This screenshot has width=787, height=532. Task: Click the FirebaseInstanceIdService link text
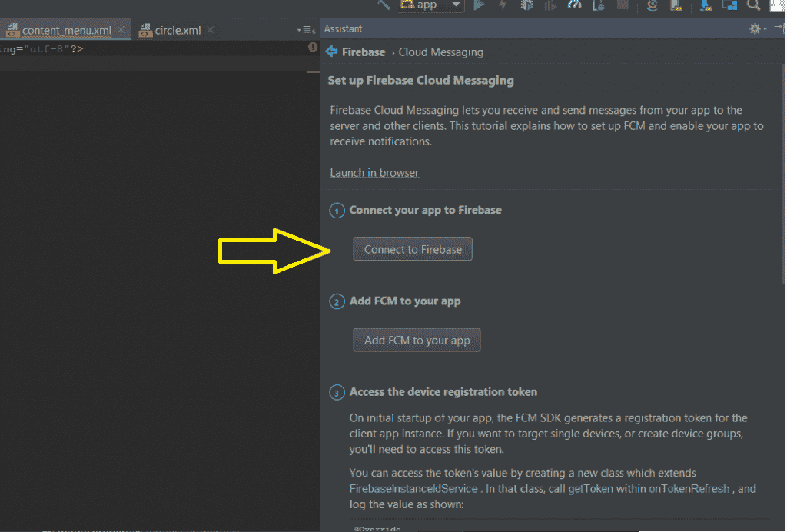(413, 489)
